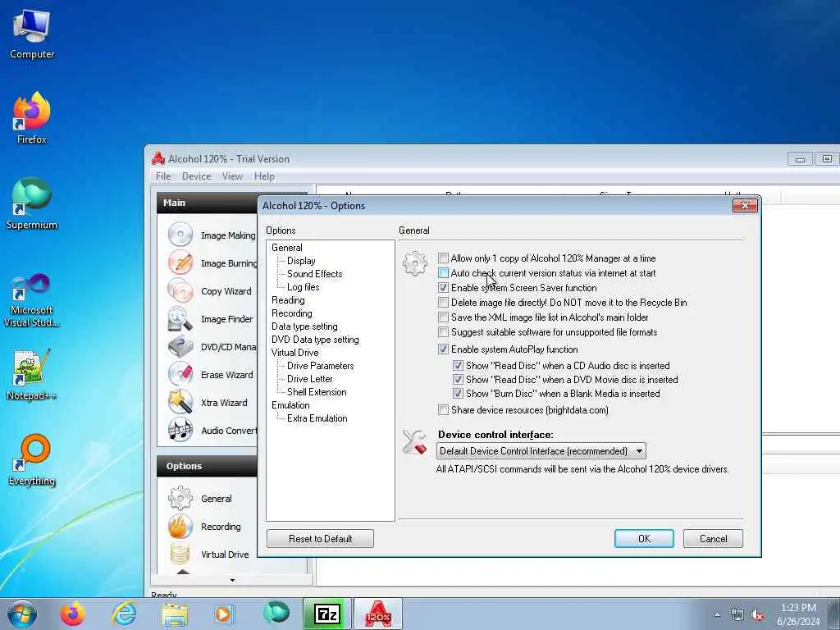
Task: Uncheck Show Read Disc for DVD Movie disc
Action: coord(458,380)
